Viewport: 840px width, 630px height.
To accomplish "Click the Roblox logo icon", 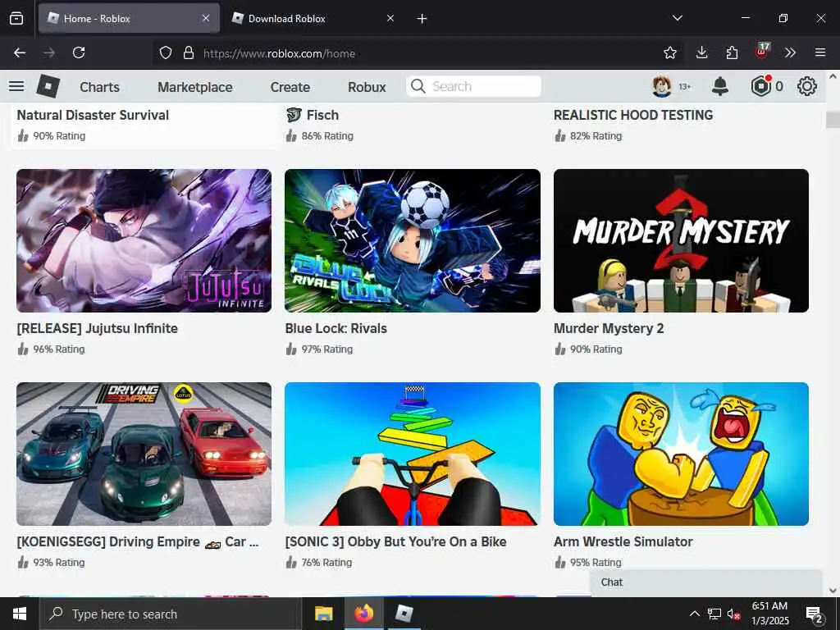I will 48,86.
